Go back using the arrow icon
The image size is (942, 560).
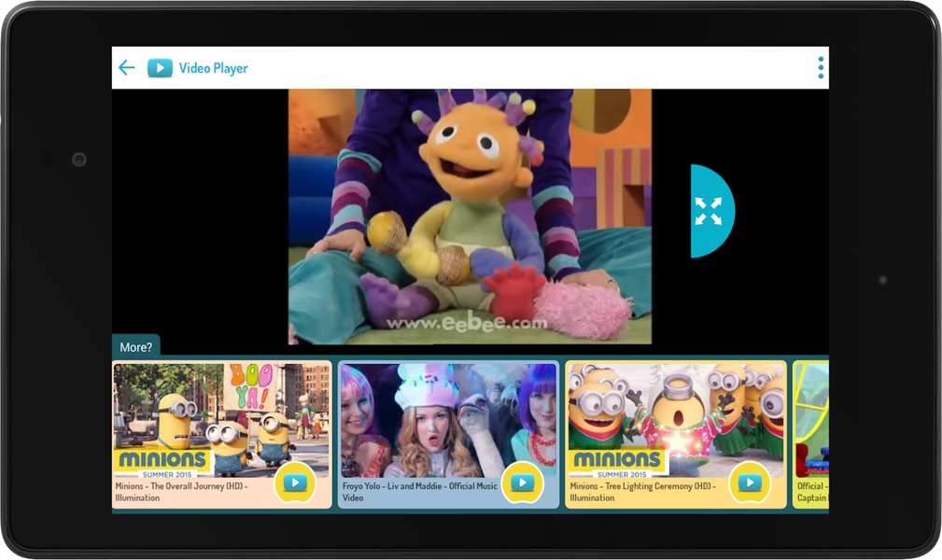point(127,67)
